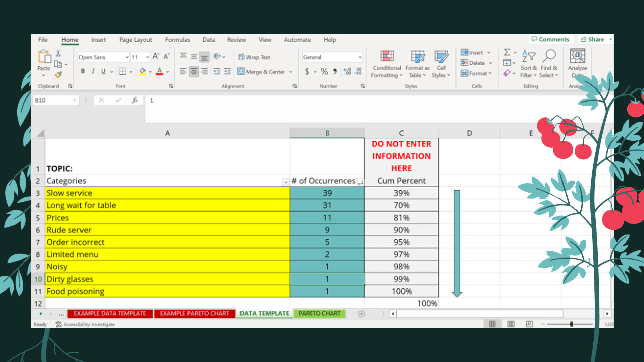Click Decrease Decimal icon

(358, 71)
